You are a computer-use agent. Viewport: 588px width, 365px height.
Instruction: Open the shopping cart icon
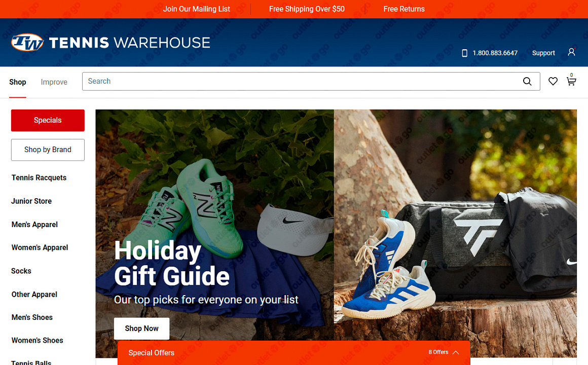point(571,81)
